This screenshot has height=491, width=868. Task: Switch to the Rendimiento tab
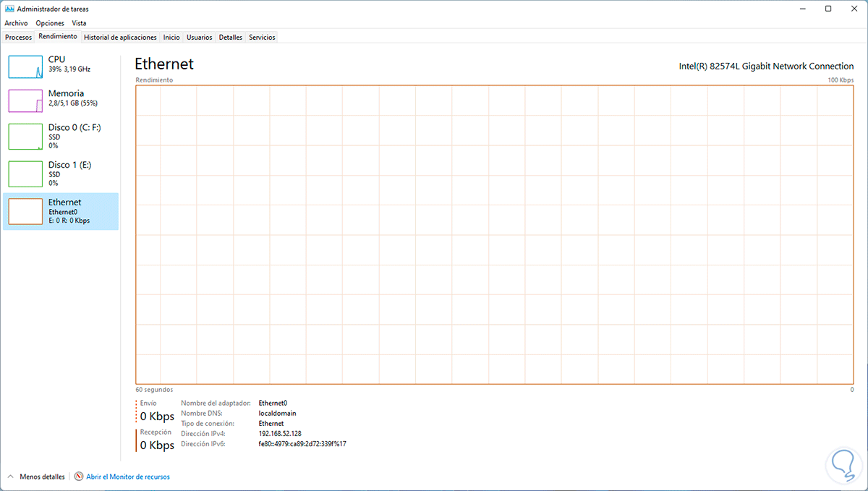click(x=58, y=36)
